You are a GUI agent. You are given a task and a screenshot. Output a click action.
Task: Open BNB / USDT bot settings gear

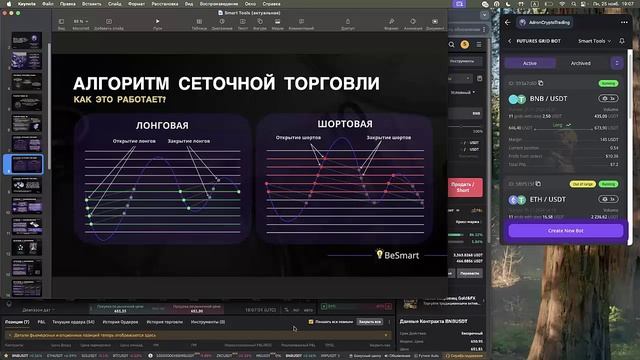click(x=608, y=98)
